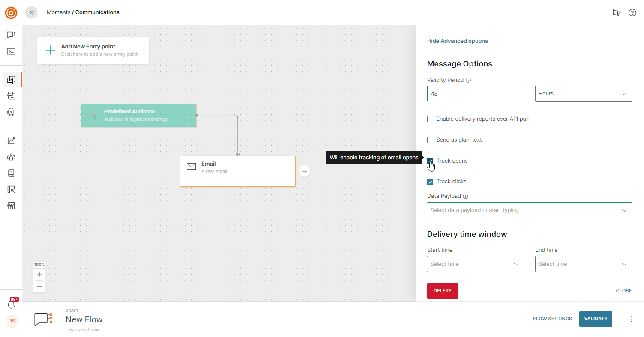Open the Hours unit dropdown
This screenshot has height=337, width=644.
click(x=583, y=94)
